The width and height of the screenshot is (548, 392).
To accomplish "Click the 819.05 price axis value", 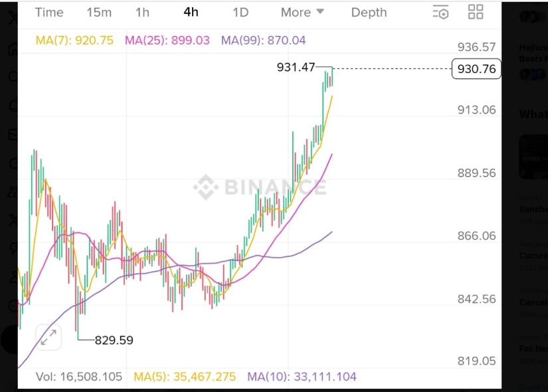I will [x=476, y=361].
